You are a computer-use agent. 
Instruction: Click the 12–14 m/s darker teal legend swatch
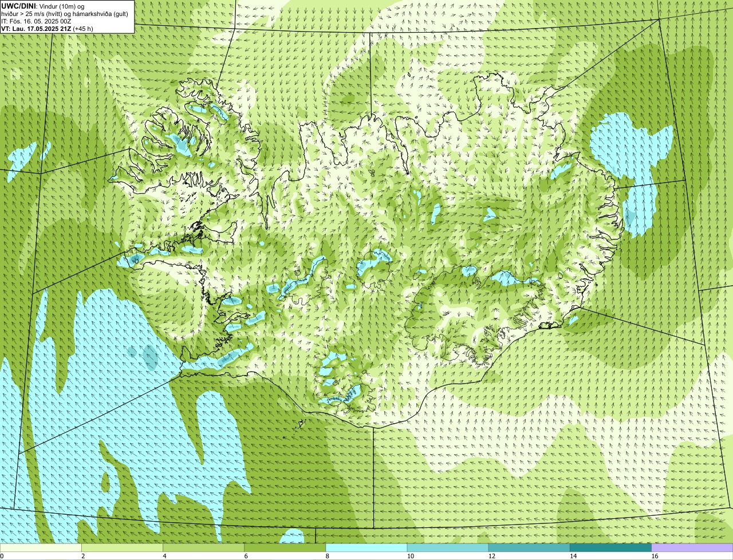pyautogui.click(x=529, y=548)
